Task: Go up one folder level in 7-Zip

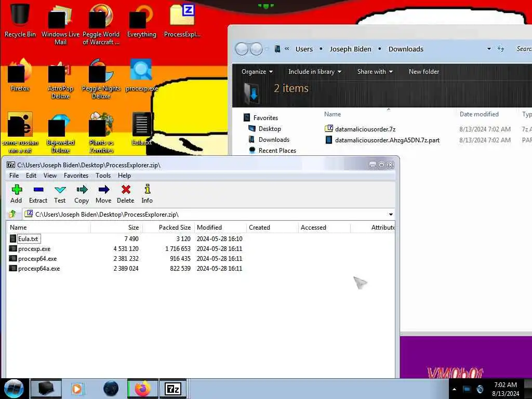Action: point(12,214)
